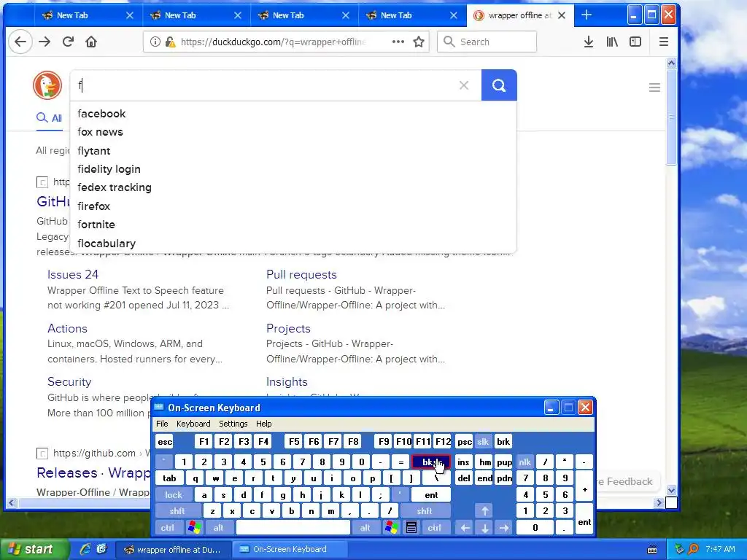Switch to the fourth New Tab tab

pos(412,15)
